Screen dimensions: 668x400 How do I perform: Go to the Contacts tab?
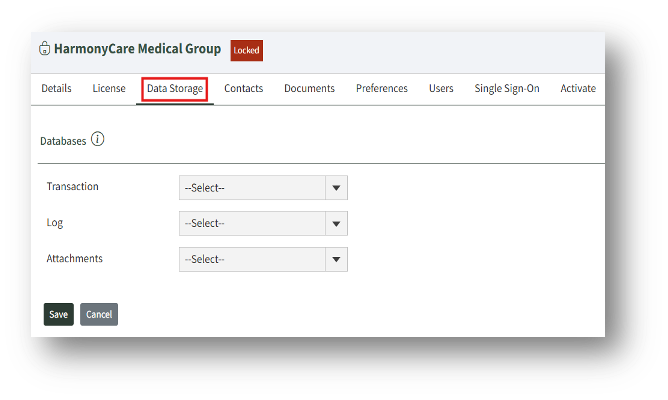[243, 89]
